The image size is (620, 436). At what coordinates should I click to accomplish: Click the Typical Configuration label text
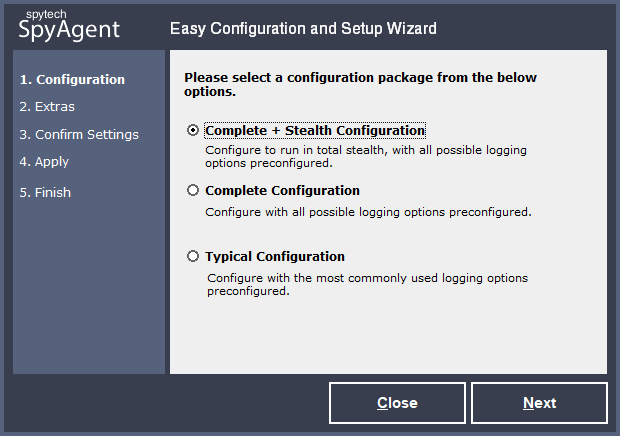point(275,256)
